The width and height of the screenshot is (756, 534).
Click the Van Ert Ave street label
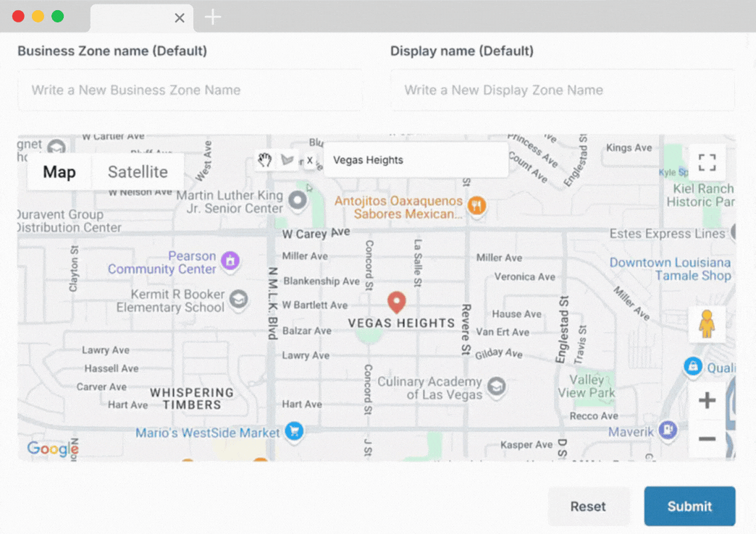503,332
